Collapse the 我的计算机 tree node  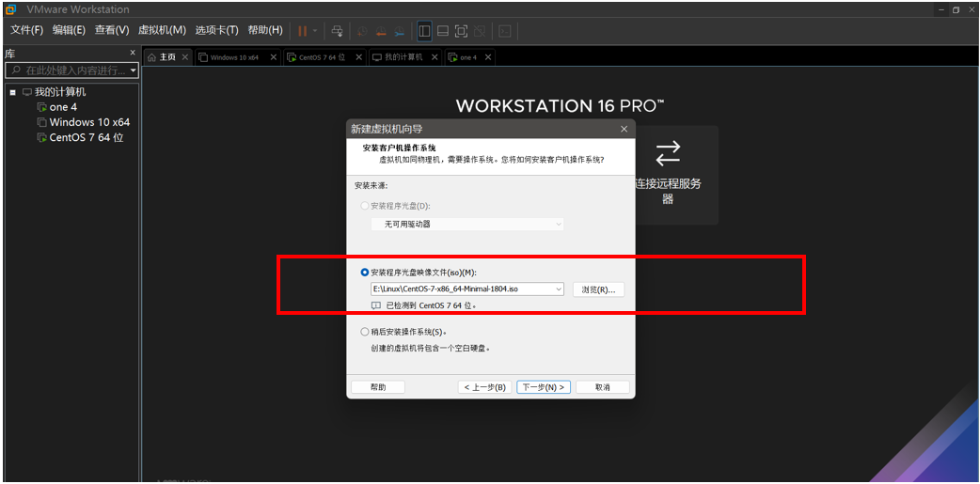(x=12, y=92)
